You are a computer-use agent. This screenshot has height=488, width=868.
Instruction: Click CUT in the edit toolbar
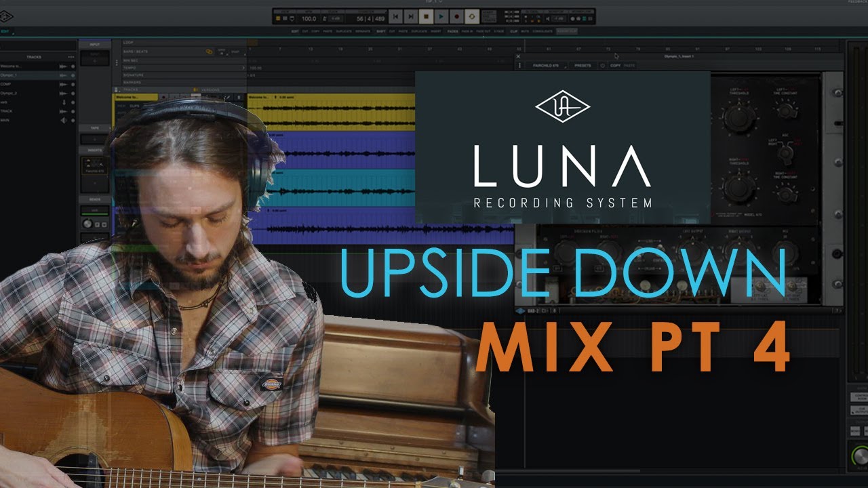306,31
